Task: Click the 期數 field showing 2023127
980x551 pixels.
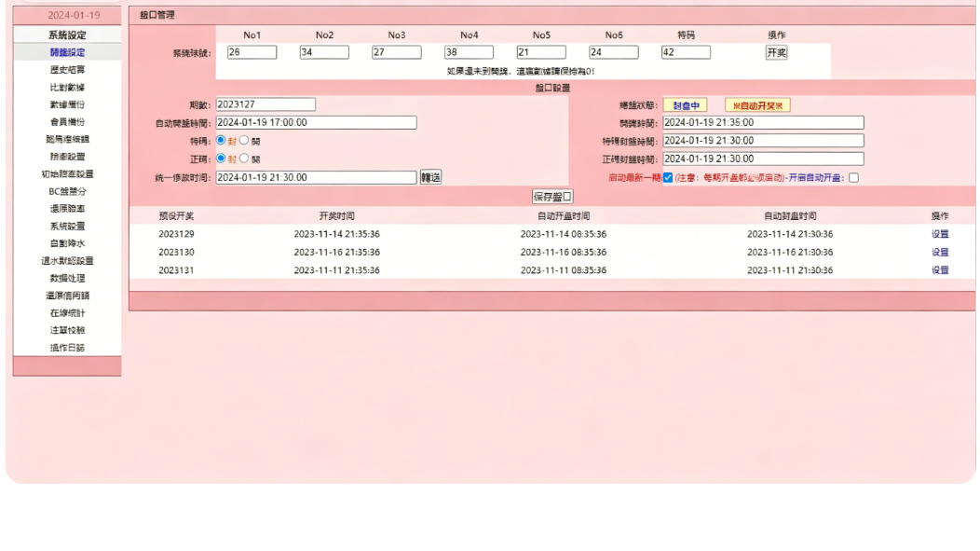Action: click(265, 104)
